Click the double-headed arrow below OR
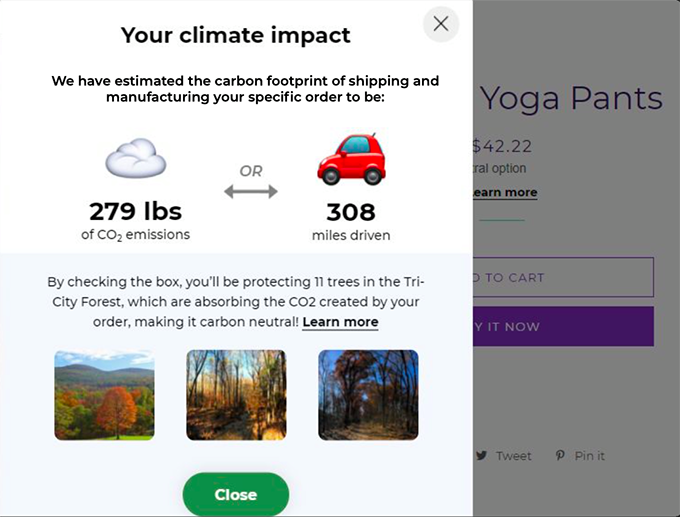 click(x=251, y=191)
